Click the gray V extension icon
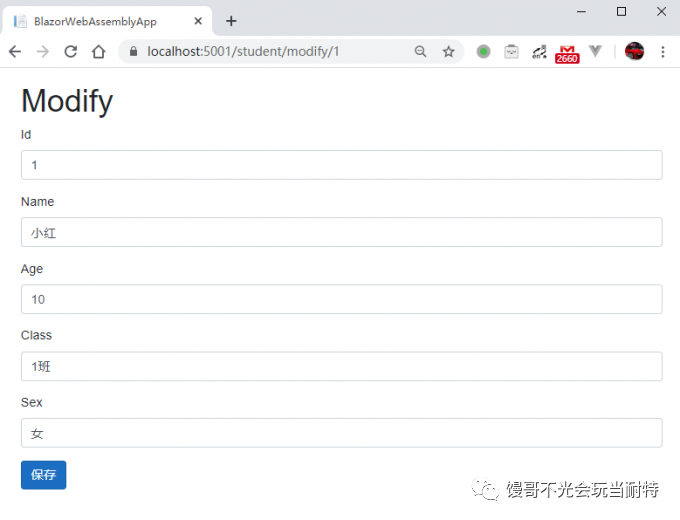Image resolution: width=680 pixels, height=520 pixels. pyautogui.click(x=595, y=51)
